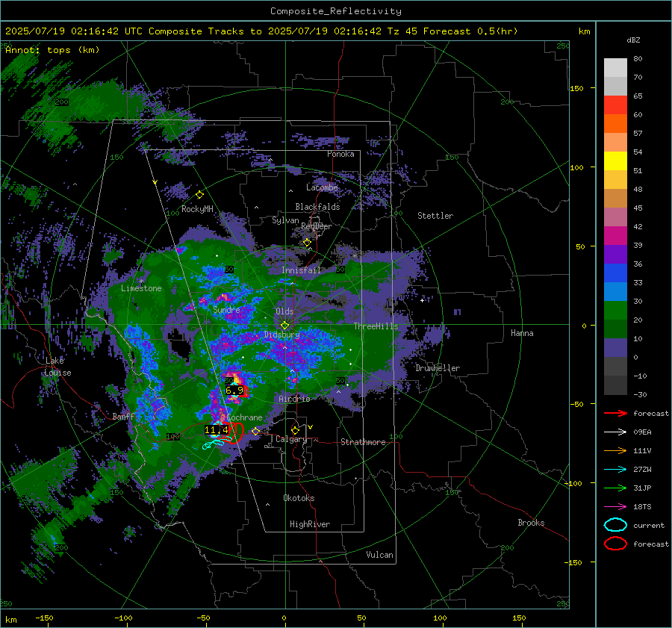Click the dBZ legend heading
672x628 pixels.
click(633, 40)
